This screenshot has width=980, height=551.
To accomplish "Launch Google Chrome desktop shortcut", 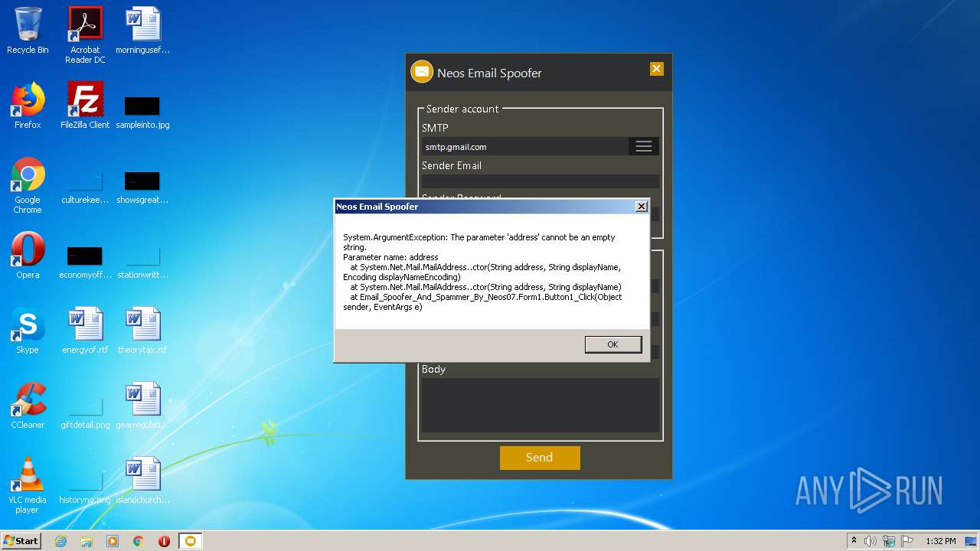I will 28,185.
